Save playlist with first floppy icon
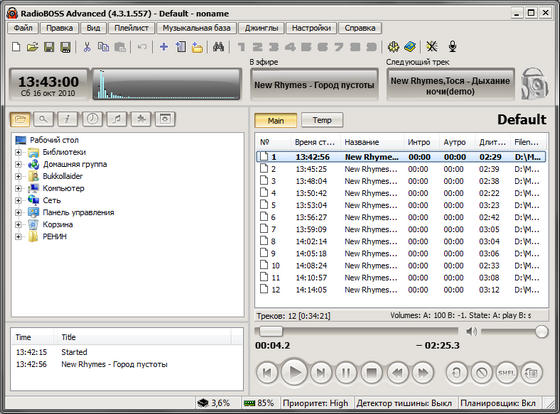 coord(49,47)
